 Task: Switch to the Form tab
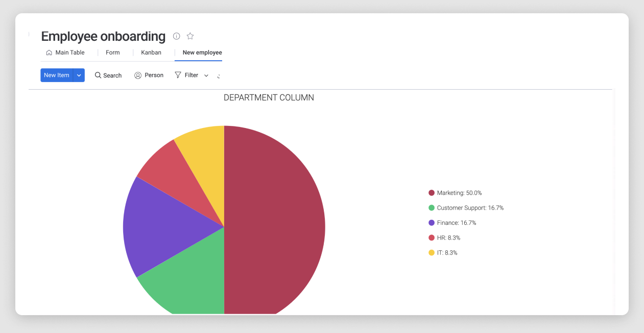tap(113, 53)
